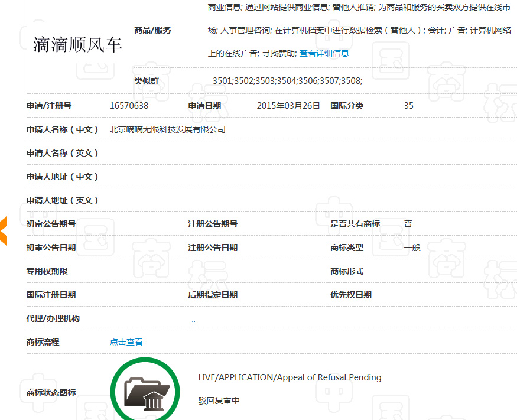Click the 申请/注册号 label
The image size is (517, 420).
tap(49, 106)
